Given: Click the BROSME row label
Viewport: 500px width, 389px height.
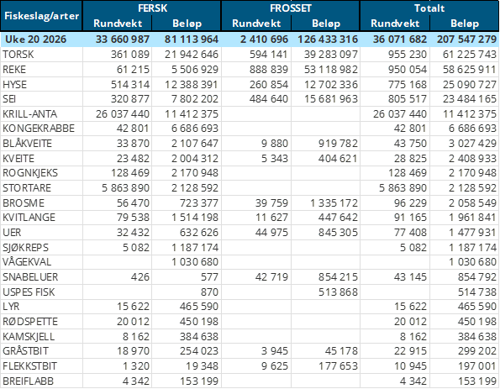Looking at the screenshot, I should tap(23, 203).
